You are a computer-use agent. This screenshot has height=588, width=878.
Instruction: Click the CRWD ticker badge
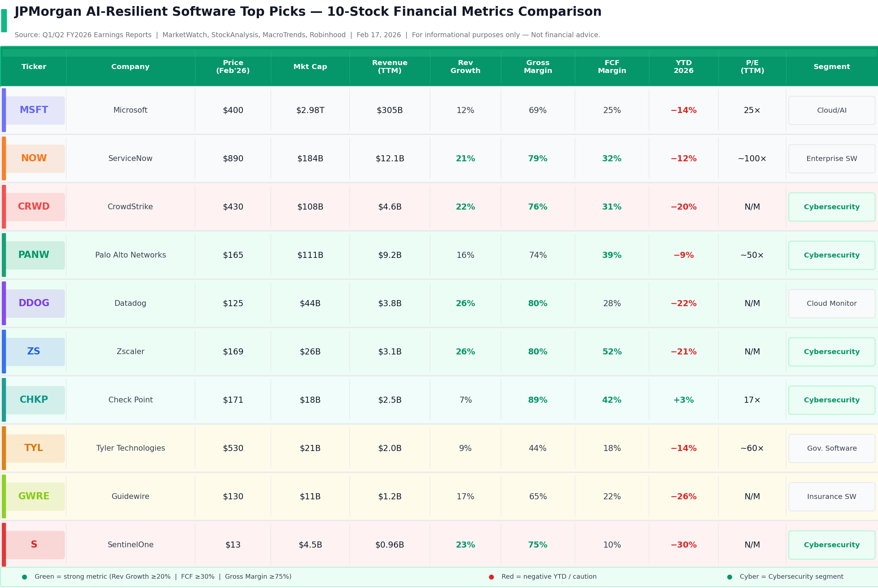34,207
